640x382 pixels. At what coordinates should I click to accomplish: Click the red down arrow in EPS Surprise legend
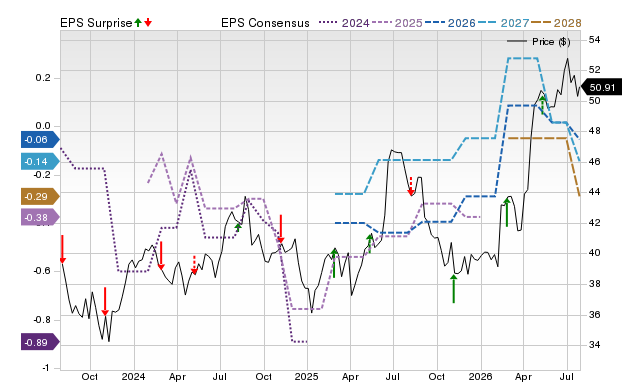tap(148, 22)
